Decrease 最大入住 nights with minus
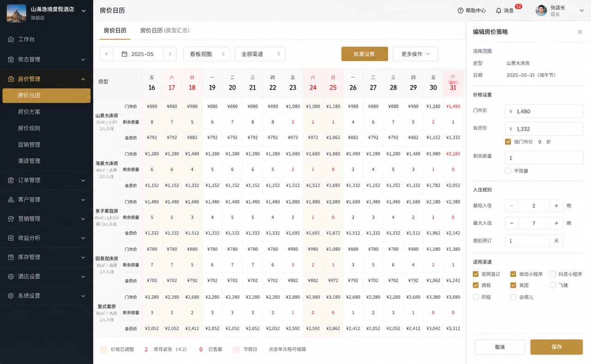This screenshot has width=591, height=364. [x=512, y=223]
